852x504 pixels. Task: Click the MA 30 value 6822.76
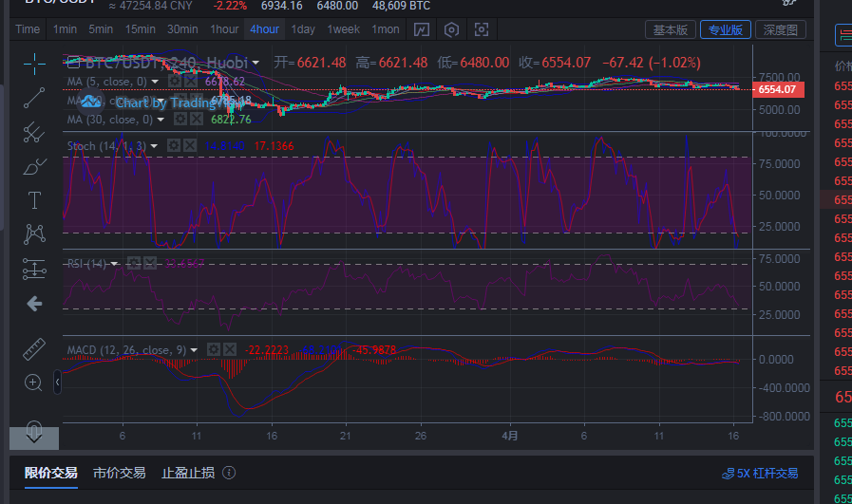232,120
